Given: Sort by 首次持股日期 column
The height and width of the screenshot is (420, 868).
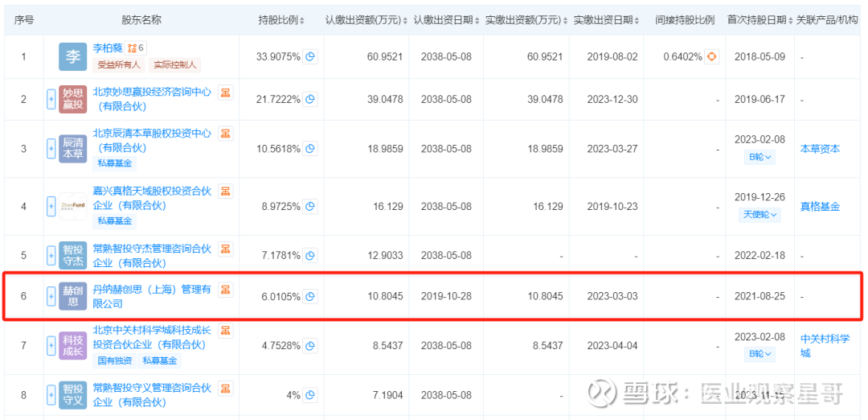Looking at the screenshot, I should (x=759, y=19).
